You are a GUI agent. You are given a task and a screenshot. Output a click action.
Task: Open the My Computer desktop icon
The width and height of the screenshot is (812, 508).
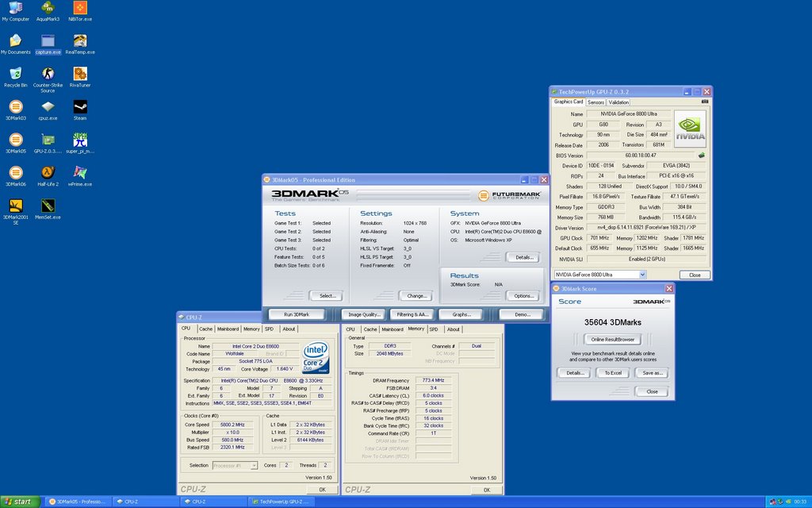(x=16, y=11)
